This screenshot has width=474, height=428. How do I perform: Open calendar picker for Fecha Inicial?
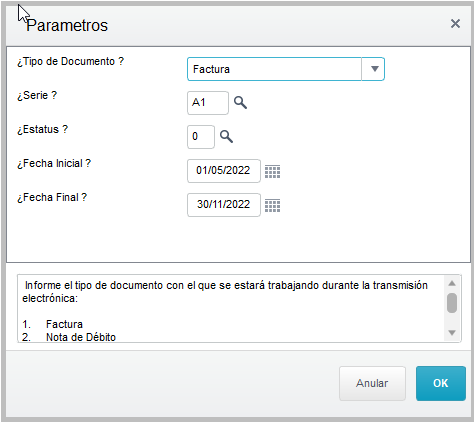click(272, 171)
